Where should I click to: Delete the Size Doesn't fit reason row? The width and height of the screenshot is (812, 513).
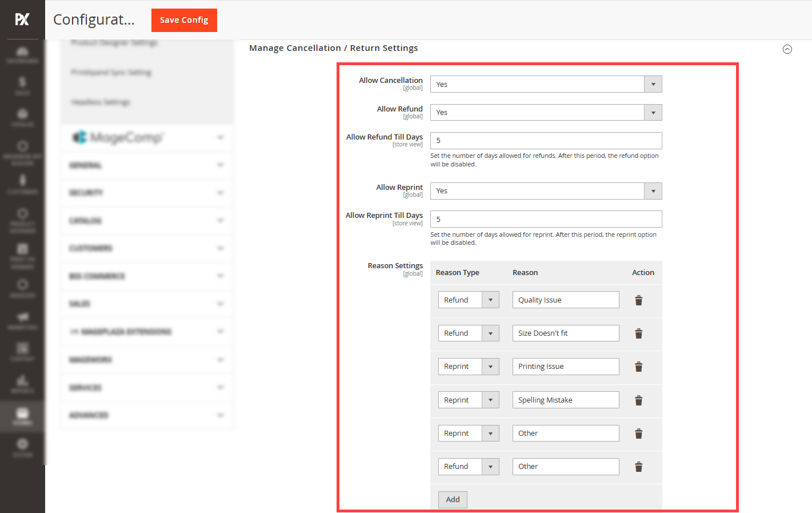(638, 333)
